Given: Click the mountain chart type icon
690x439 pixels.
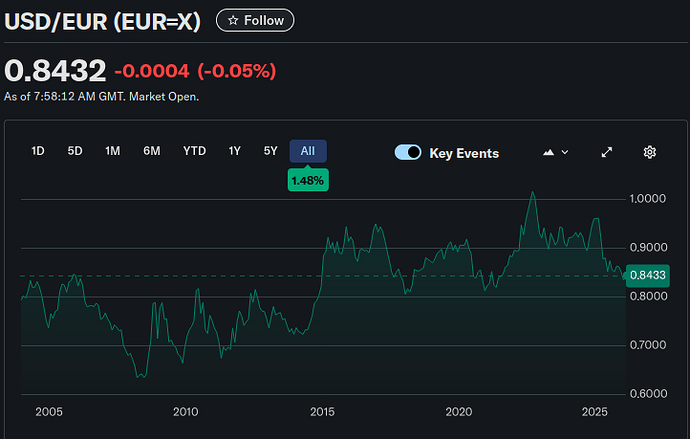Looking at the screenshot, I should click(x=548, y=152).
